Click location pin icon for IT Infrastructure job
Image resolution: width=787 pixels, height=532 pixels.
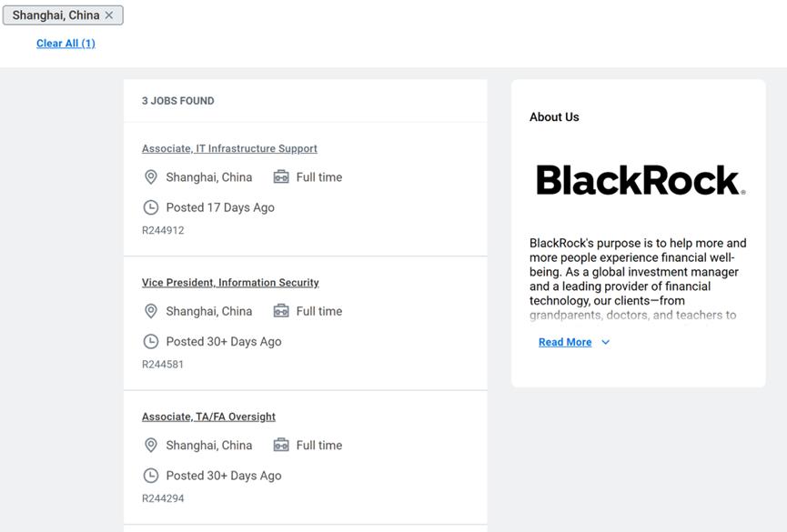coord(151,177)
